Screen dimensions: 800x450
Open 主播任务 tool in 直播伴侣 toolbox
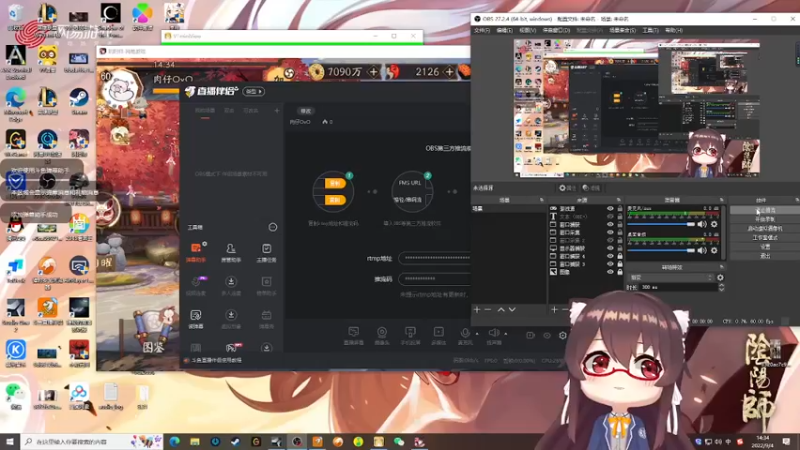click(x=266, y=253)
